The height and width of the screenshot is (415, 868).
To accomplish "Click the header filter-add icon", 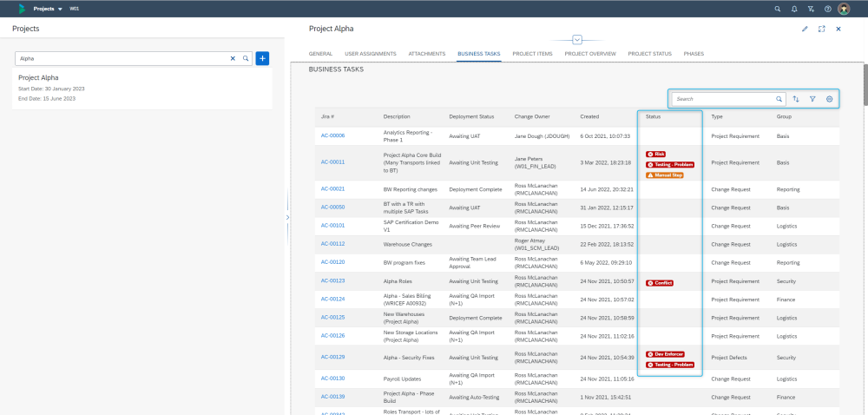I will click(810, 9).
